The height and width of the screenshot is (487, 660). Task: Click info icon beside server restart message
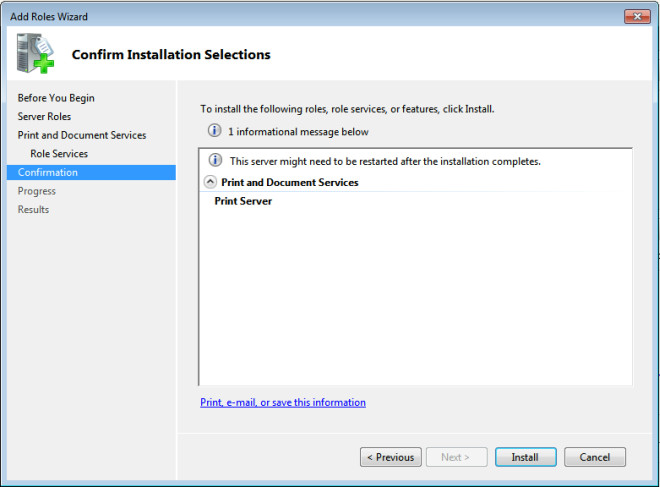point(215,160)
